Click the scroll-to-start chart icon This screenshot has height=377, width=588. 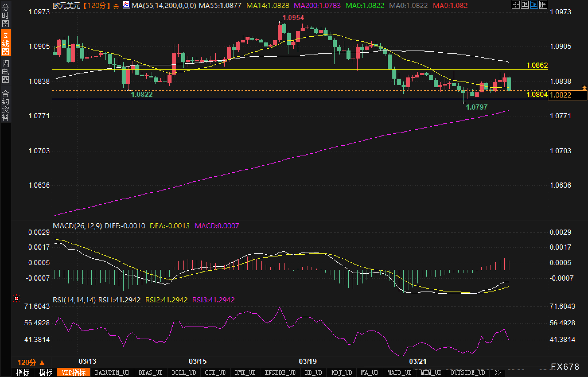pos(525,5)
